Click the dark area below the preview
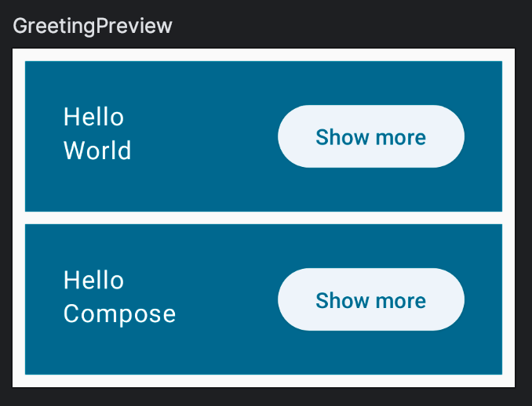The image size is (532, 406). (x=264, y=397)
